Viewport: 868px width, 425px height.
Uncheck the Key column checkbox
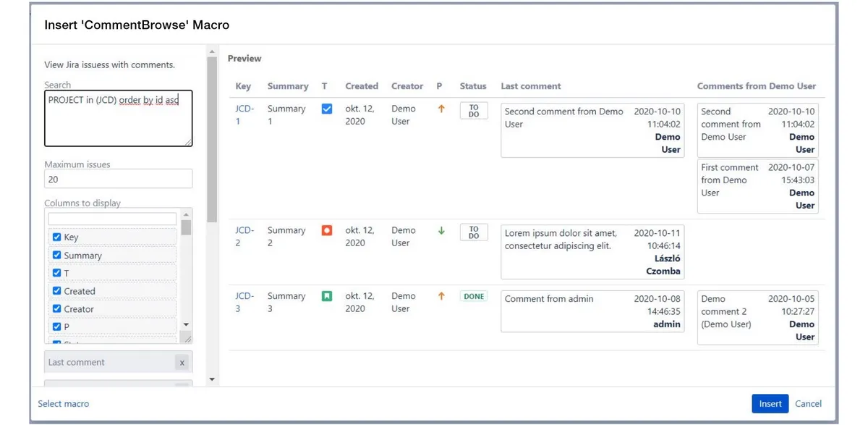click(x=56, y=237)
